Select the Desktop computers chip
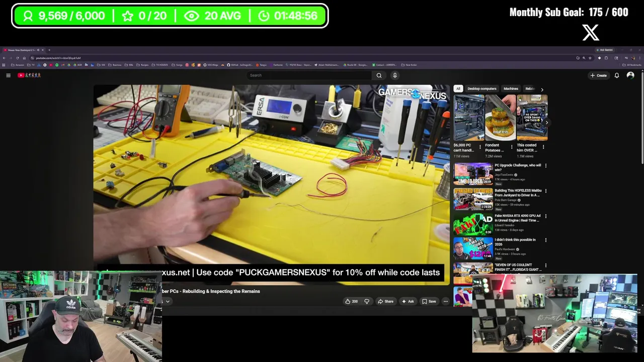644x362 pixels. coord(481,88)
